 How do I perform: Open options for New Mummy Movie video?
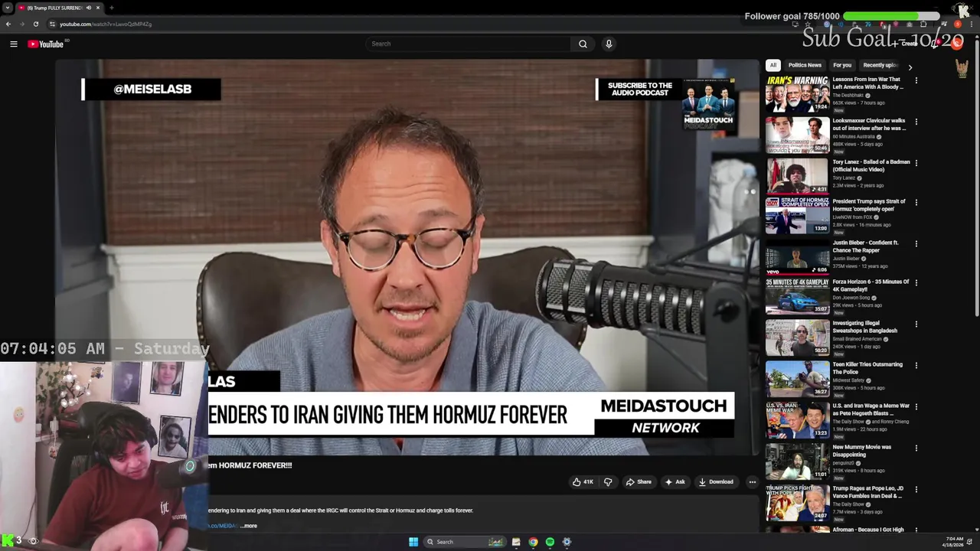(916, 448)
